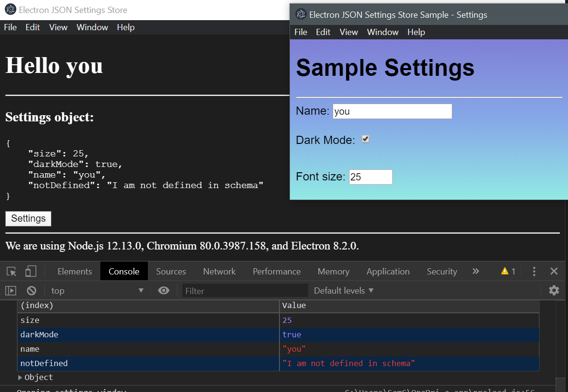Click the Font size input field
Viewport: 568px width, 392px height.
point(371,177)
